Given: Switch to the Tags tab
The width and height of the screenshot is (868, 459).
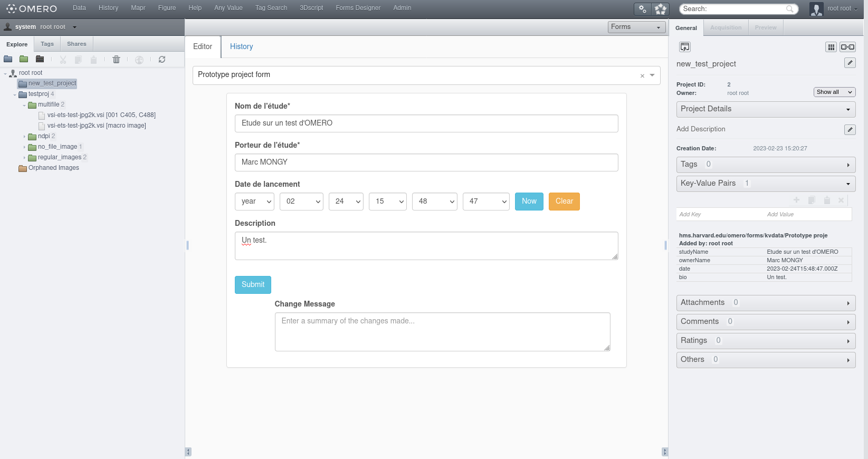Looking at the screenshot, I should pyautogui.click(x=47, y=44).
